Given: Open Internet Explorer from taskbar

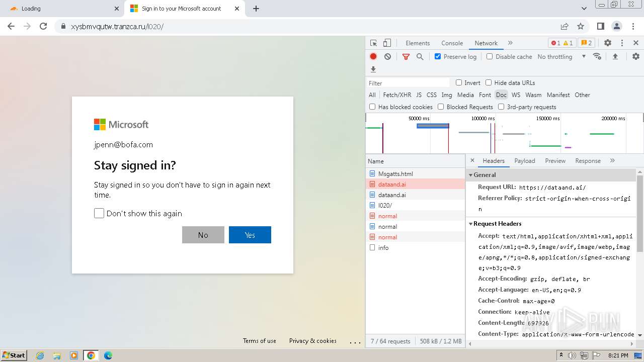Looking at the screenshot, I should (40, 355).
